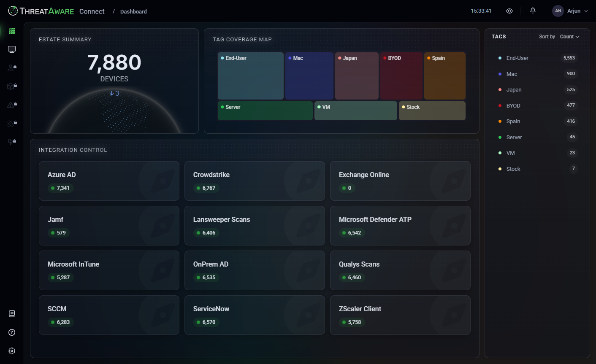Open the Settings gear icon
Screen dimensions: 596x364
(11, 351)
